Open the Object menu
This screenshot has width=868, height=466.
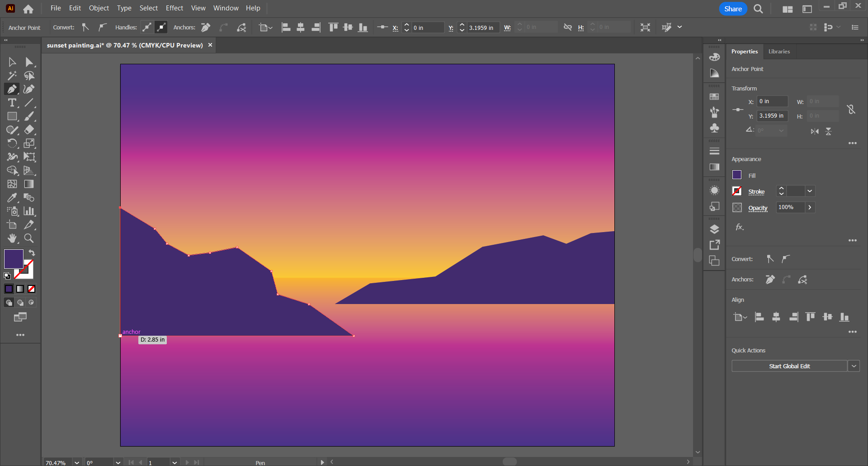click(x=99, y=8)
